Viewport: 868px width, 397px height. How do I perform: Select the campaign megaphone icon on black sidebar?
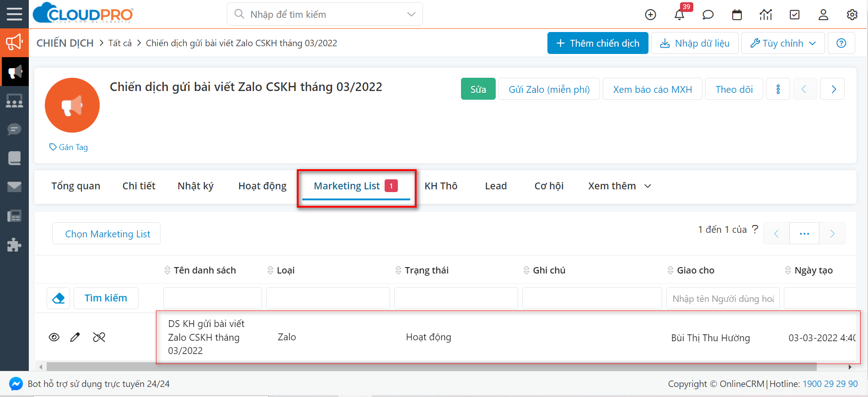tap(14, 72)
